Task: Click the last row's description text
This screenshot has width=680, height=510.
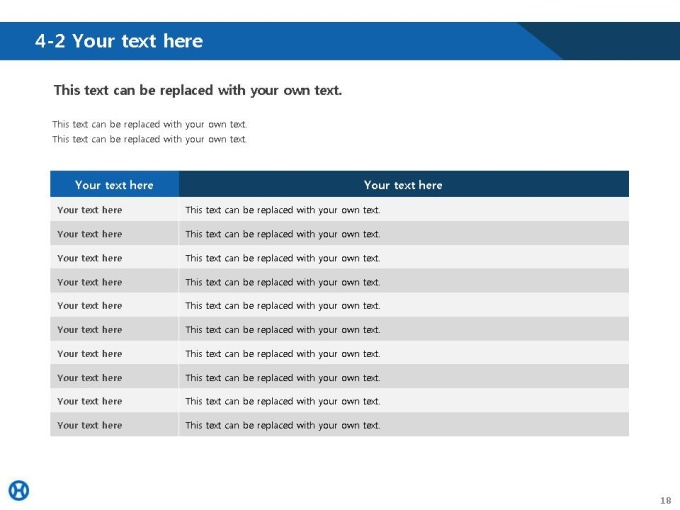Action: pos(283,425)
